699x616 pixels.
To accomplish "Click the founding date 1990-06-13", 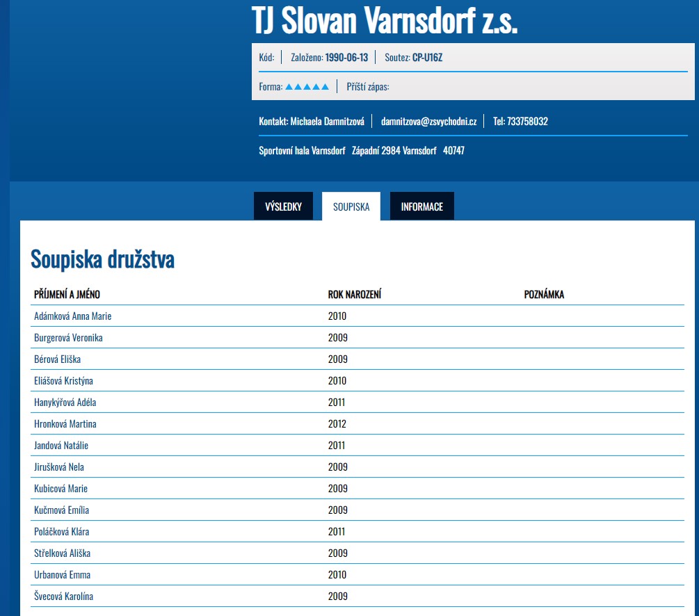I will coord(346,58).
